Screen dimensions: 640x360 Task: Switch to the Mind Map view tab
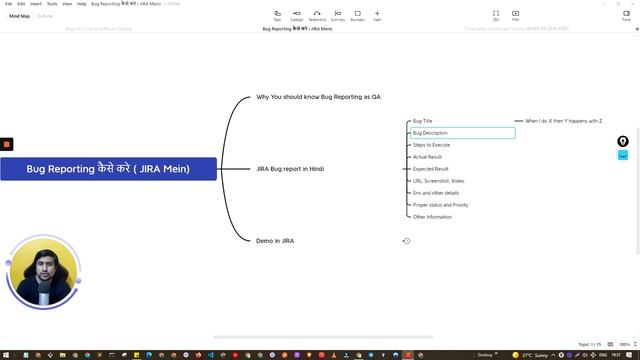[20, 16]
